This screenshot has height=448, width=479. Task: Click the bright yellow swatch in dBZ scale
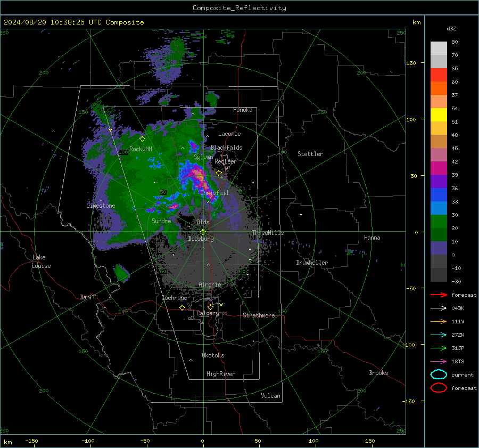click(x=439, y=115)
